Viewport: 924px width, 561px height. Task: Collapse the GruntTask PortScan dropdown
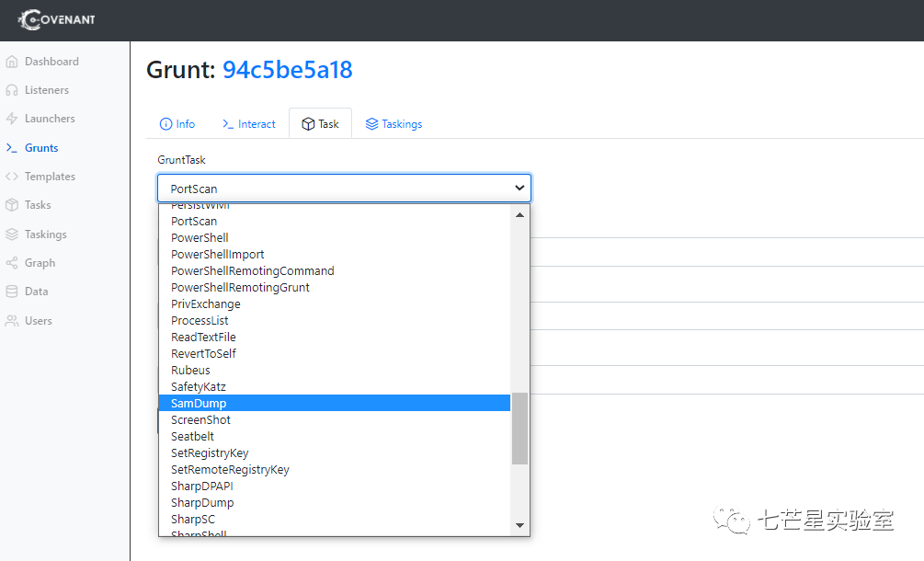(x=344, y=189)
